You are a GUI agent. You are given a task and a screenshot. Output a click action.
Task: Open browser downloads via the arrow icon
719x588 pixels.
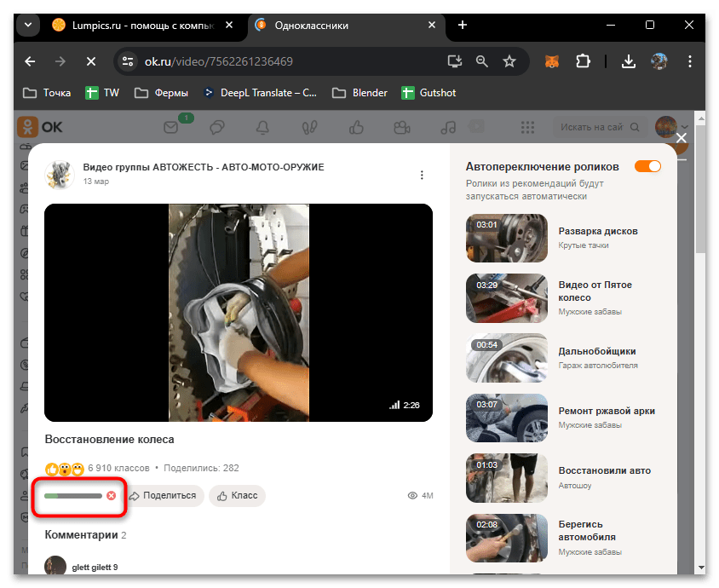point(629,61)
